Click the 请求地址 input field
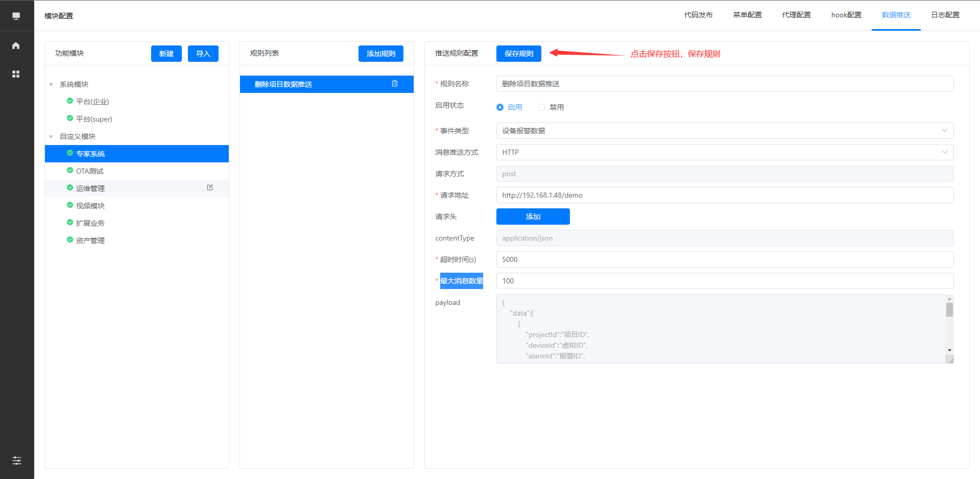 point(724,195)
